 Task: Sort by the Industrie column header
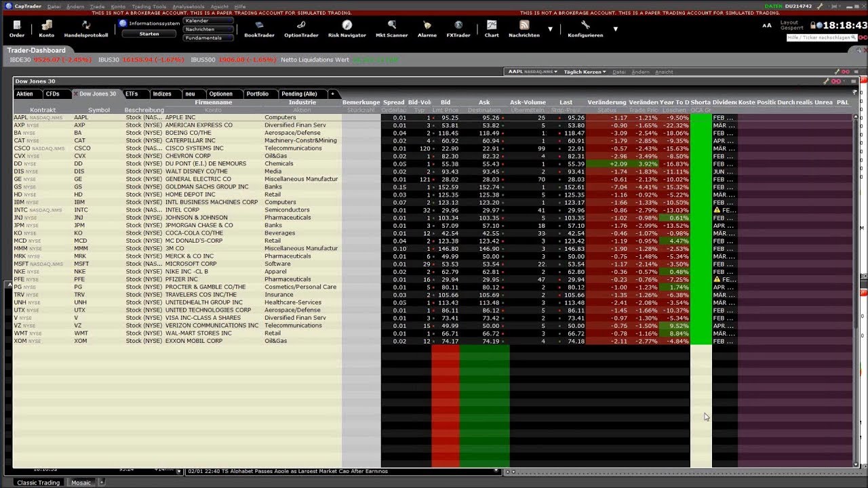point(302,102)
